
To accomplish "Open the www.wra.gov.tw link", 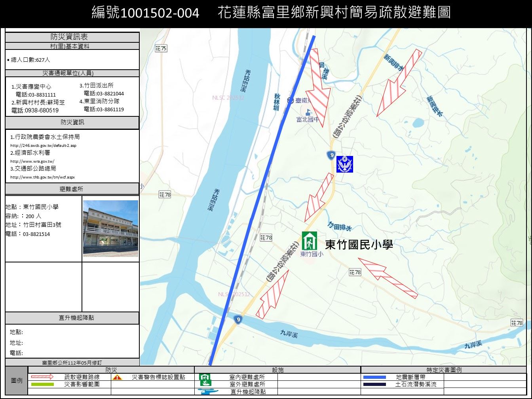I will (x=32, y=161).
